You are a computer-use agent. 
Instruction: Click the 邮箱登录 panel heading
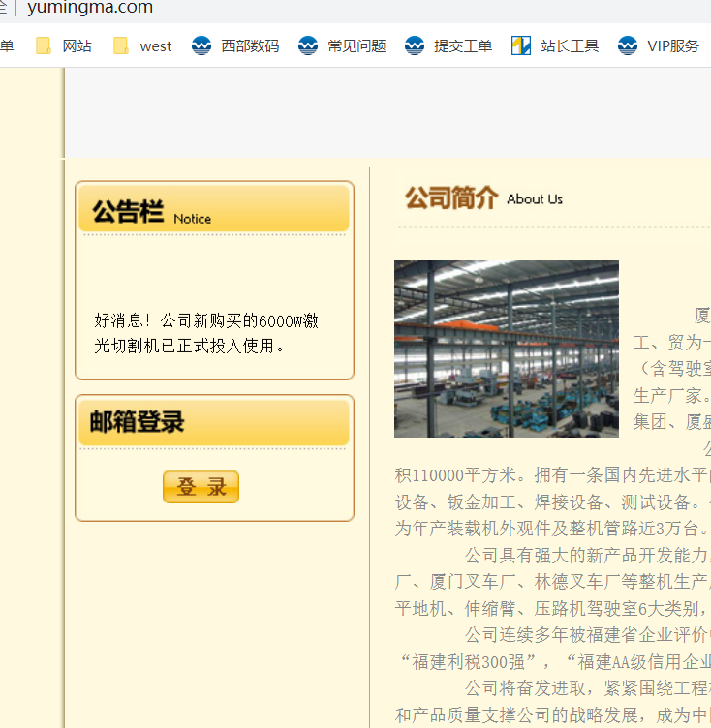(138, 422)
